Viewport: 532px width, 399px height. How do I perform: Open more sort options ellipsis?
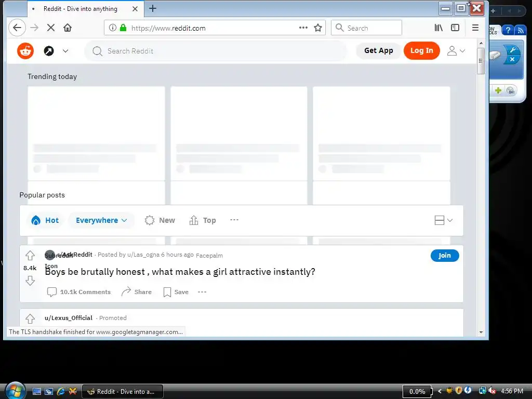click(234, 220)
